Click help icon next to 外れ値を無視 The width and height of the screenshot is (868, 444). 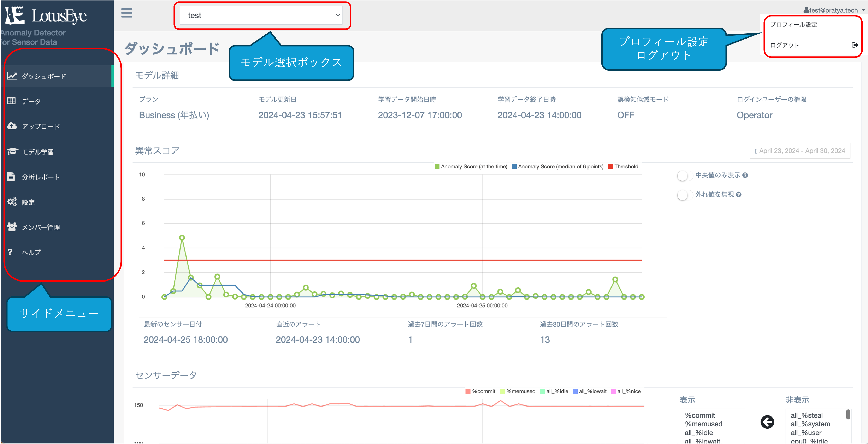(739, 194)
